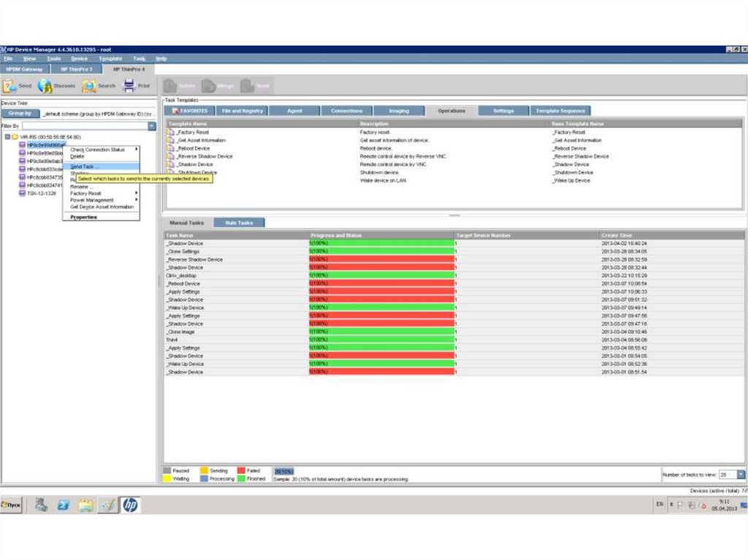
Task: Click the progress bar of Citrix_desktop task
Action: click(381, 275)
